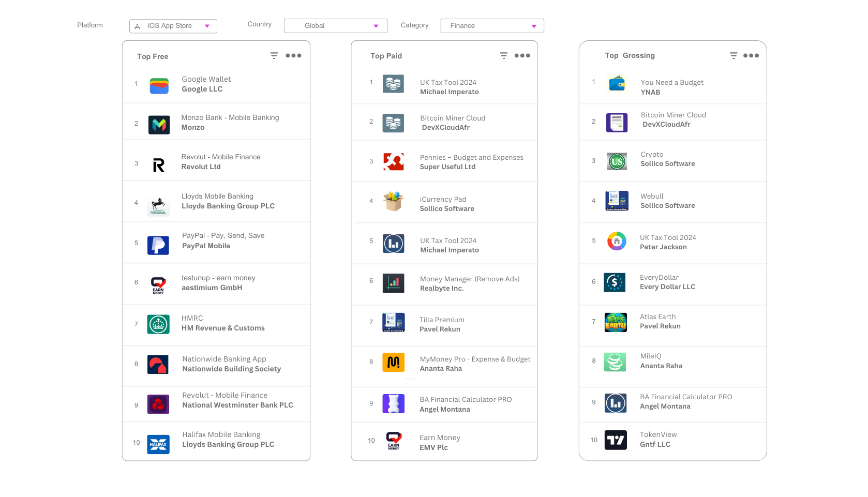Click the EveryDollar app icon
This screenshot has height=497, width=868.
[x=615, y=282]
